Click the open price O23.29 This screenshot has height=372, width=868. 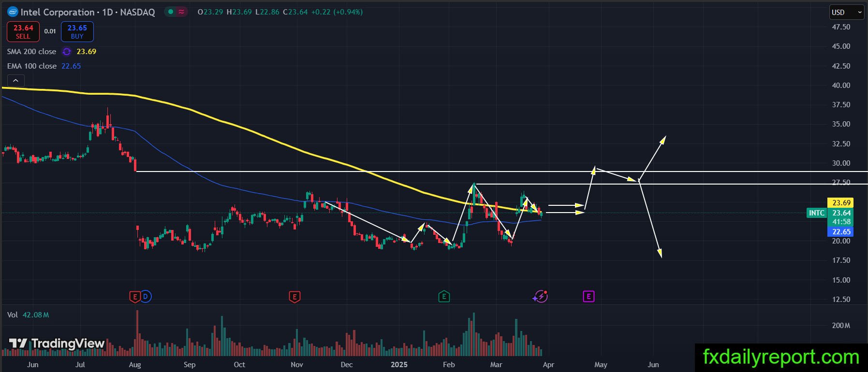[210, 12]
